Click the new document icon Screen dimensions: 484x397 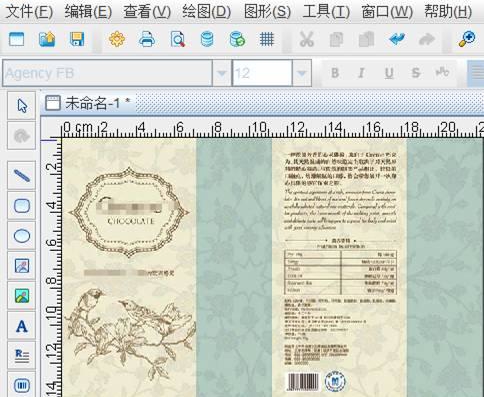pos(16,39)
